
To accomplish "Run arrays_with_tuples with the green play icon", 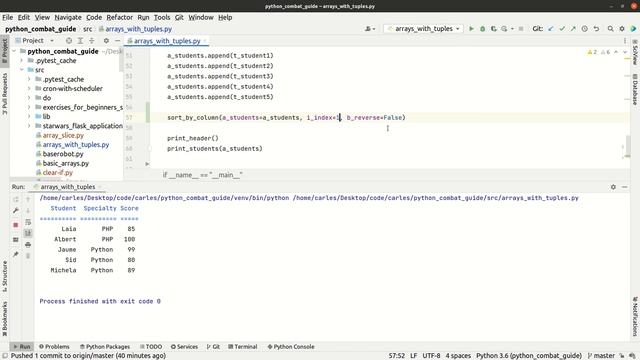I will (471, 29).
